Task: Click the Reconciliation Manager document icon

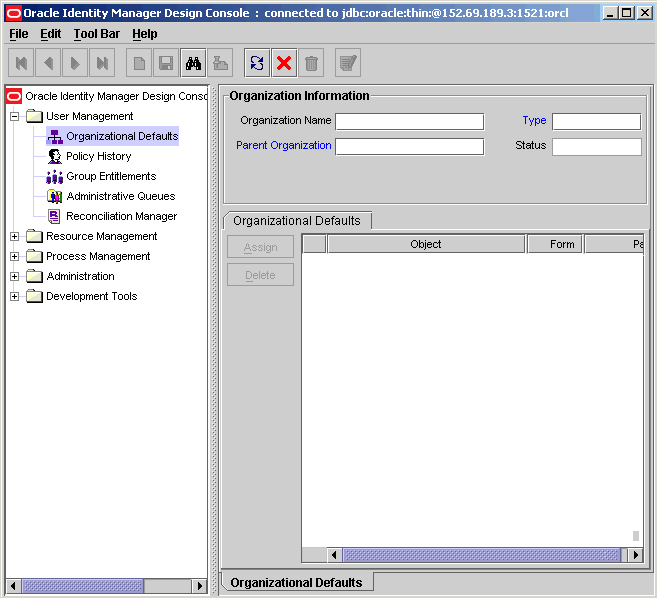Action: tap(54, 216)
